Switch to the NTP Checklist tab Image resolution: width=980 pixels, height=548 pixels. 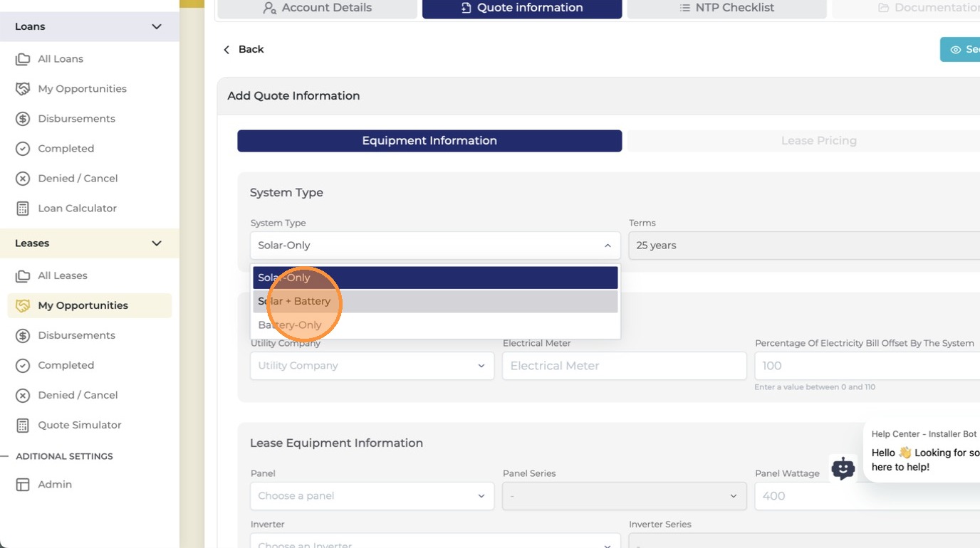[x=726, y=8]
